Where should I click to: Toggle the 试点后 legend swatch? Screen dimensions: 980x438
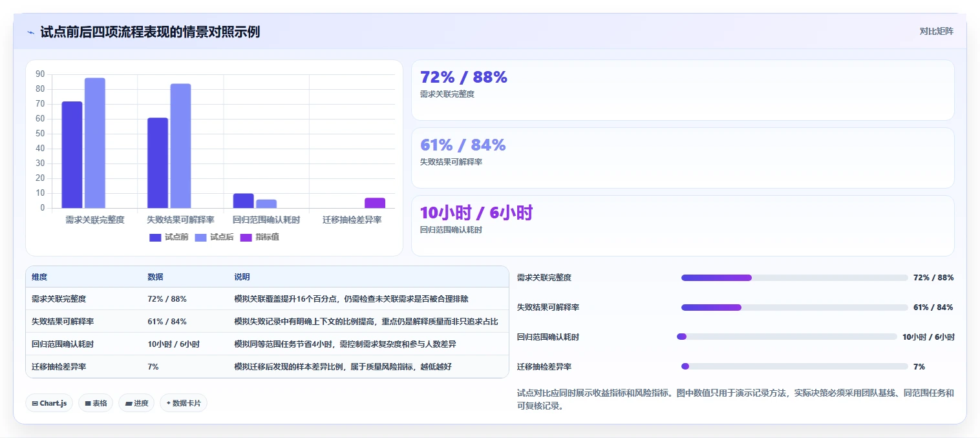pyautogui.click(x=200, y=237)
